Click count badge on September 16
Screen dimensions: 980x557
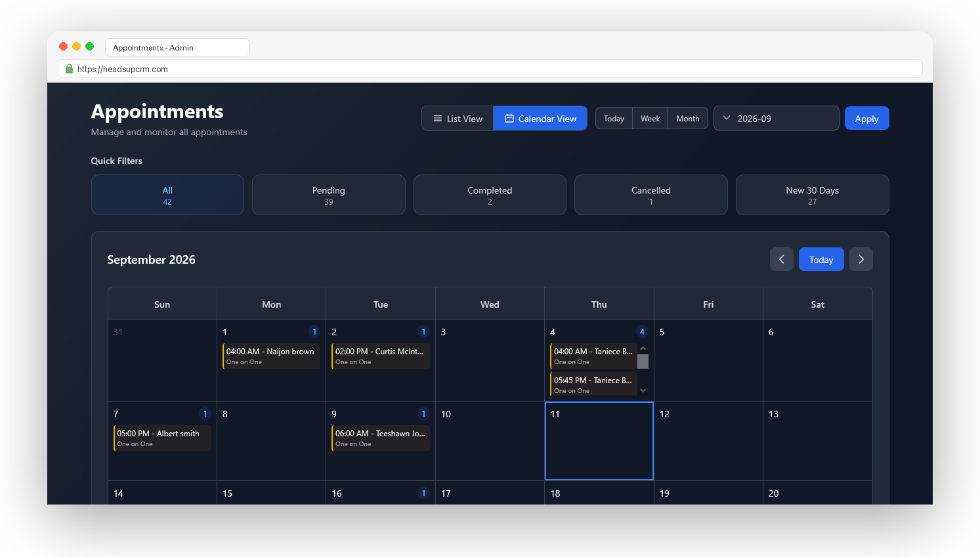(423, 493)
